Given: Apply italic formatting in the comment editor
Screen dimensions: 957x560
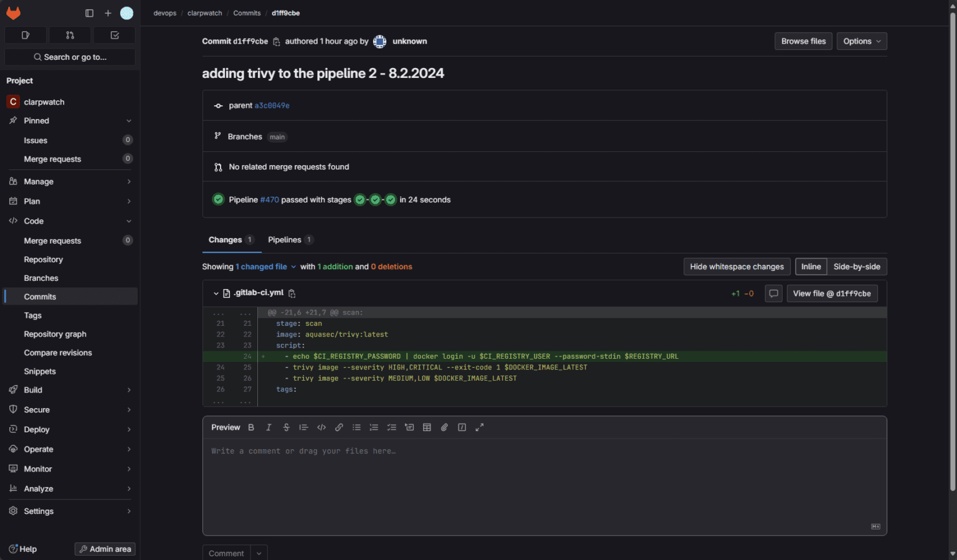Looking at the screenshot, I should [x=269, y=427].
